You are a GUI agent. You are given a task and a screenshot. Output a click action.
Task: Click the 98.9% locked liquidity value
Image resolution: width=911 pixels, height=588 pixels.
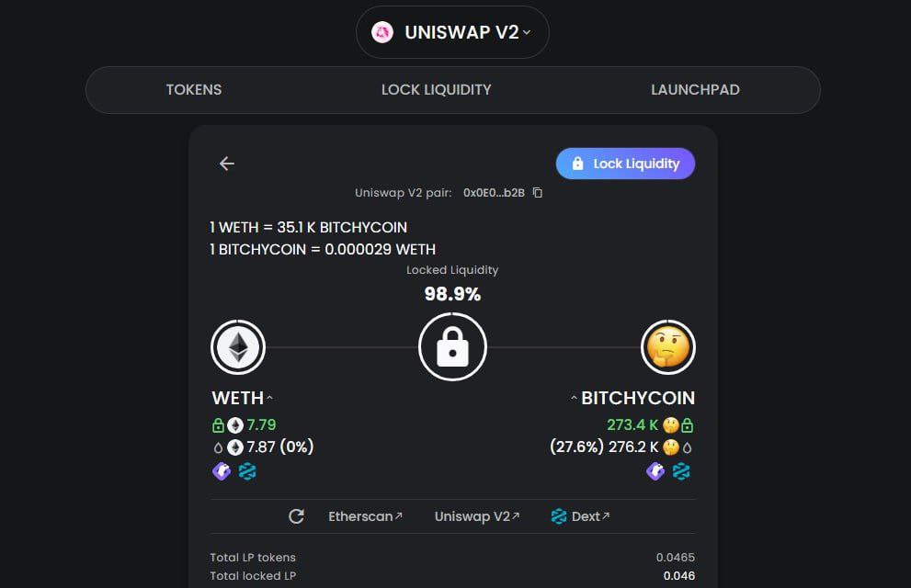click(452, 294)
